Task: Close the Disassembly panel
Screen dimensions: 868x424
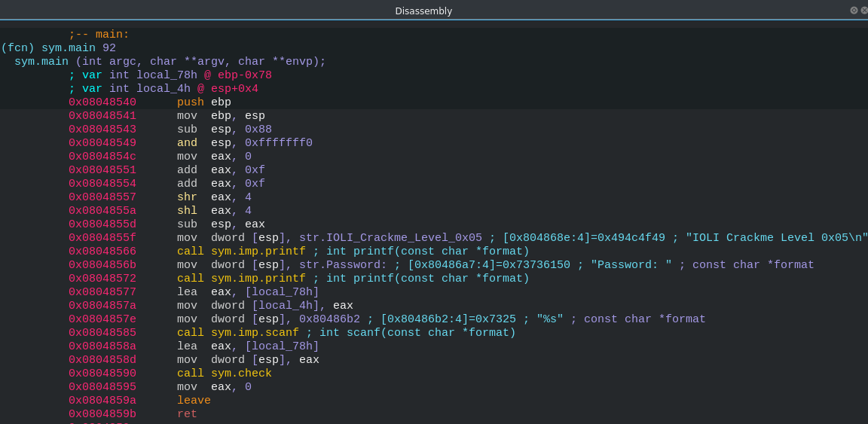Action: pos(865,11)
